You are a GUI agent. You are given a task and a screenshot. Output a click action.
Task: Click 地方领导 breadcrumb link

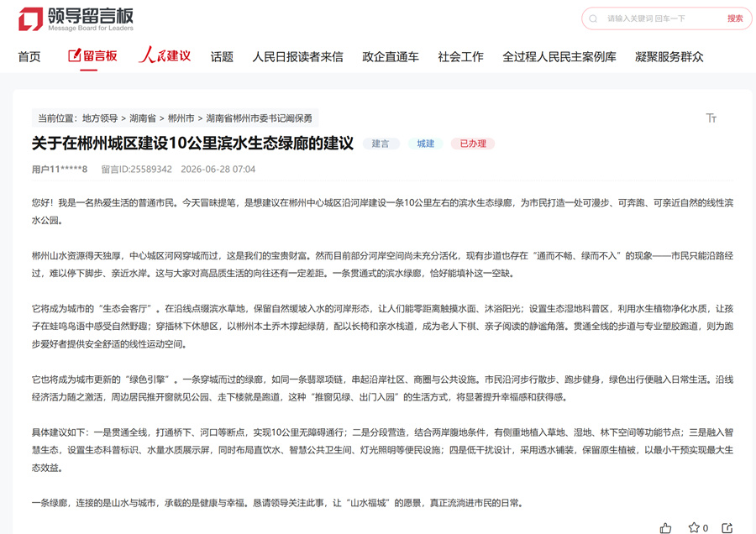(100, 118)
